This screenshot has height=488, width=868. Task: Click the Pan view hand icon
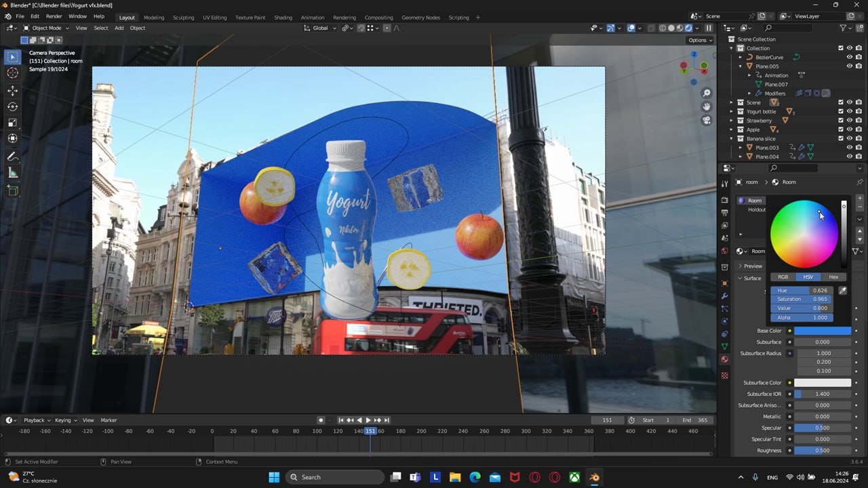[707, 107]
